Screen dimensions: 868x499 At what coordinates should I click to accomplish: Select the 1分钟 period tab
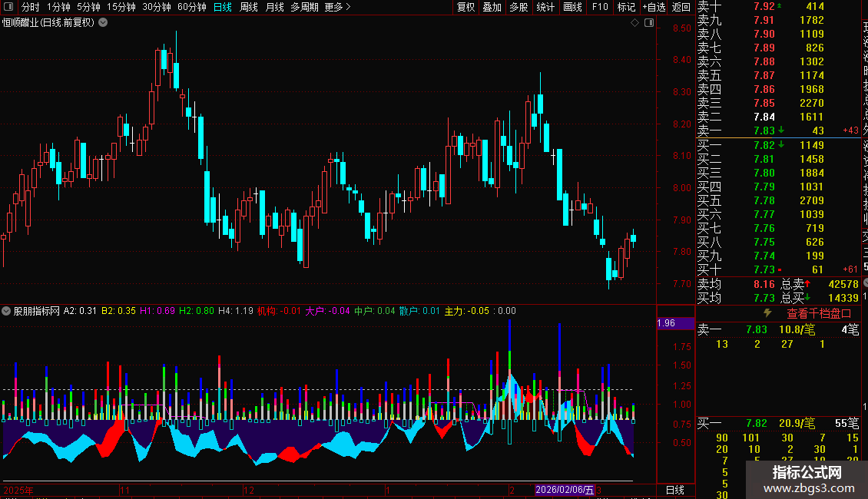coord(58,7)
